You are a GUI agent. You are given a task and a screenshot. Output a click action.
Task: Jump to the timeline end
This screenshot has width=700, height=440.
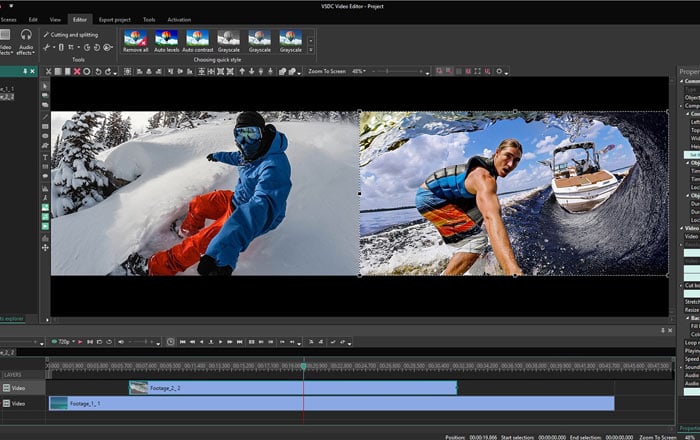click(x=240, y=342)
